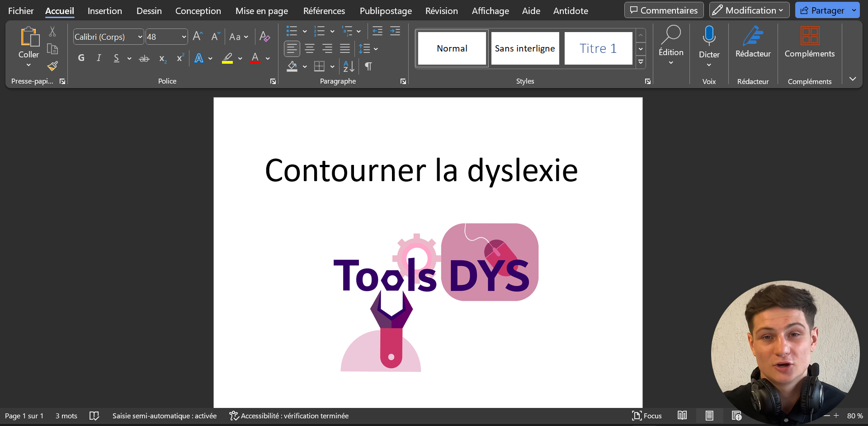
Task: Click the 80 % zoom level
Action: click(855, 416)
